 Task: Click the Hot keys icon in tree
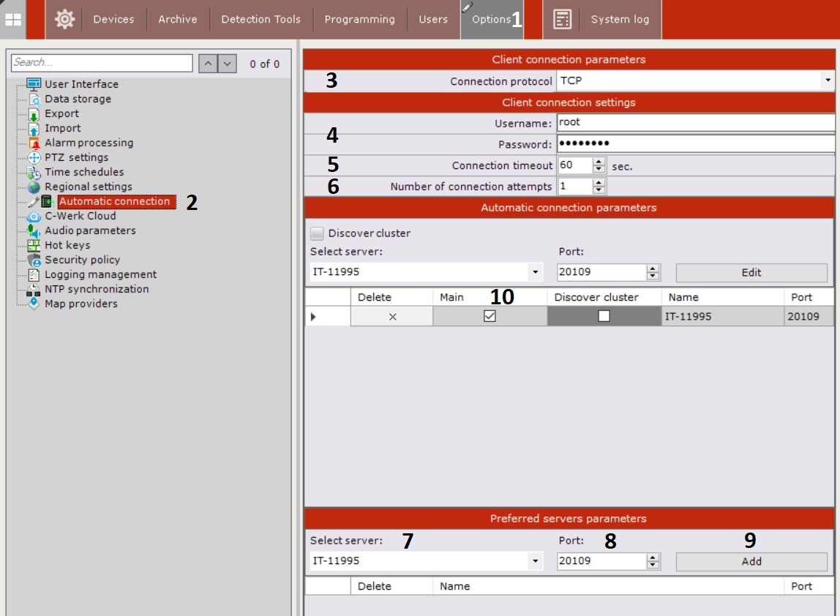34,245
